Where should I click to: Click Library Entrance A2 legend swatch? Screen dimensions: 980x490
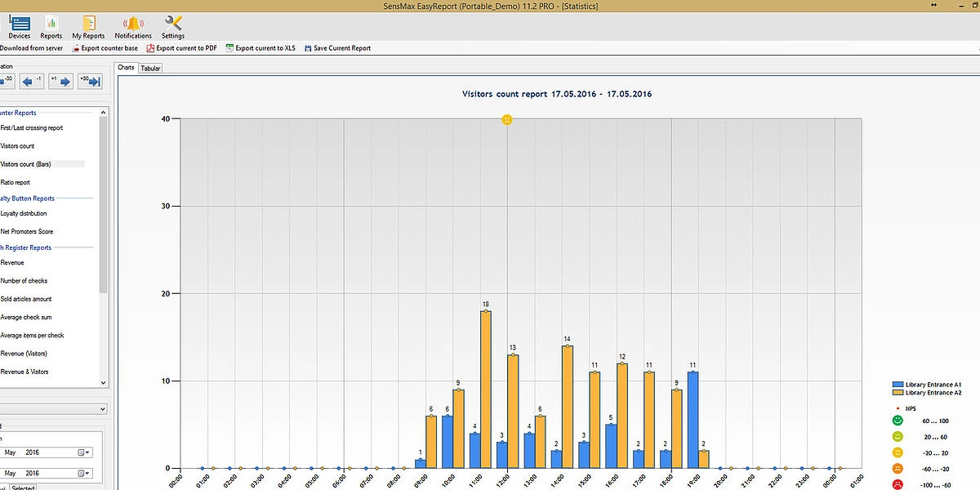[x=898, y=393]
